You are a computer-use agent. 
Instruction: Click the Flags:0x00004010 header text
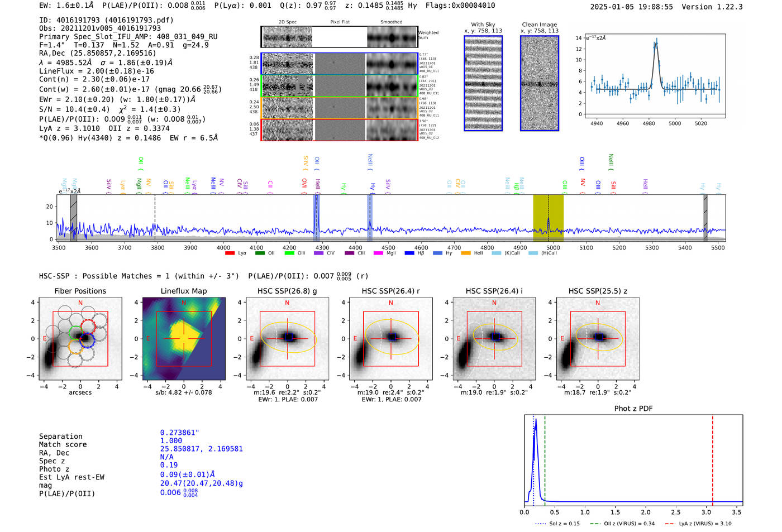coord(460,6)
